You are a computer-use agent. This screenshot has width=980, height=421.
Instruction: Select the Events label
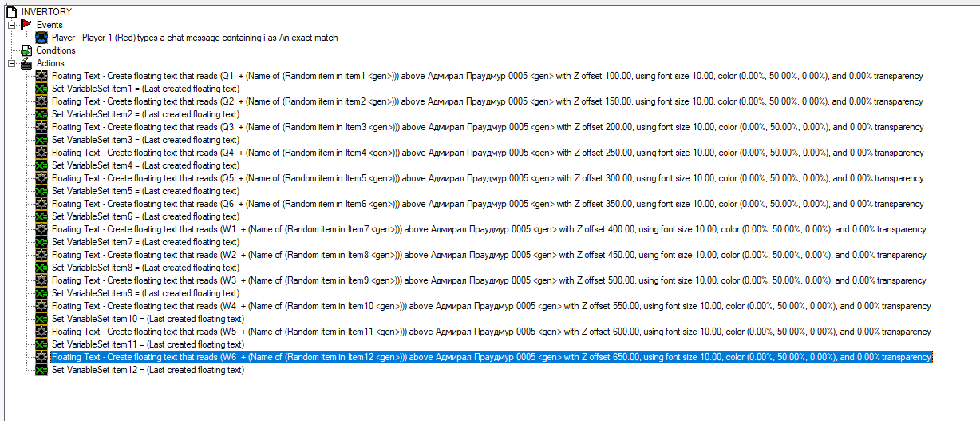tap(49, 25)
